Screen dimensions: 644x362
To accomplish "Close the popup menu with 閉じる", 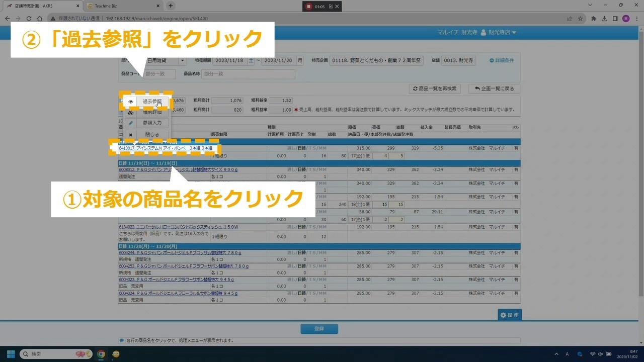I will coord(152,135).
